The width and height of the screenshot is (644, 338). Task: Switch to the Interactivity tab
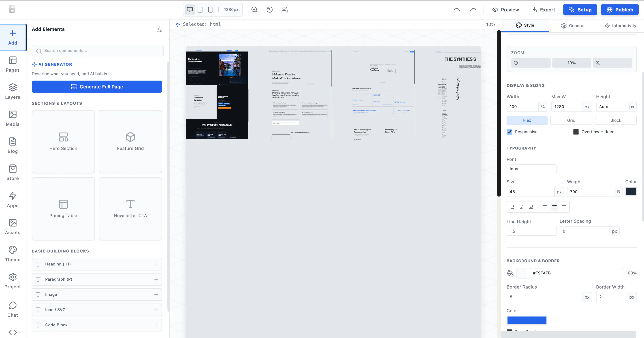pos(620,26)
